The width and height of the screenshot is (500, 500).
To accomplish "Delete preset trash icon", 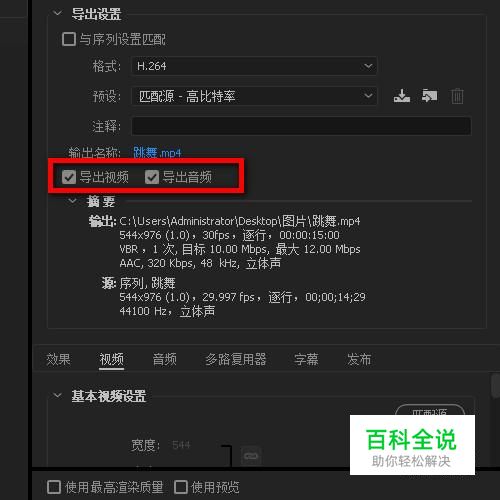I will (x=457, y=96).
